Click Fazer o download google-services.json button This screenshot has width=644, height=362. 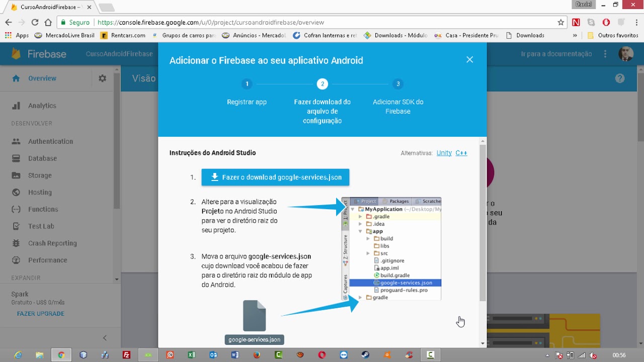click(275, 177)
